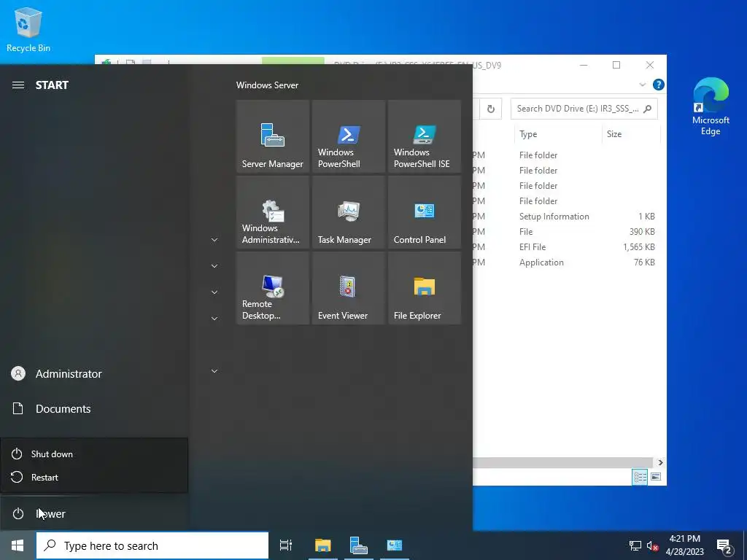Image resolution: width=747 pixels, height=560 pixels.
Task: Click the Explorer horizontal scrollbar track
Action: [563, 462]
